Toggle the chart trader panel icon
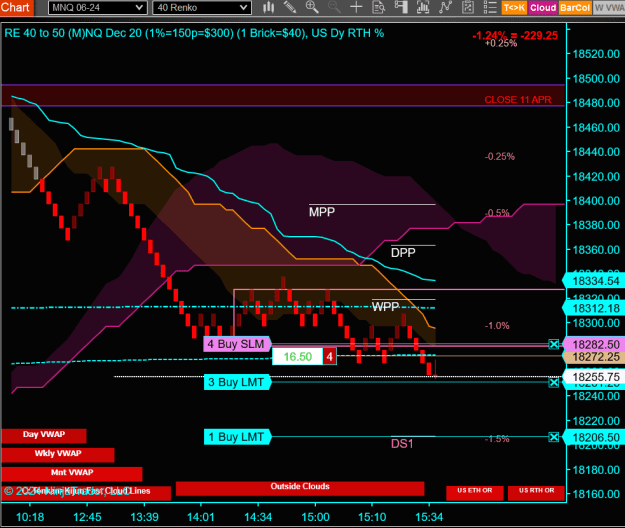Viewport: 625px width, 528px height. (x=401, y=7)
